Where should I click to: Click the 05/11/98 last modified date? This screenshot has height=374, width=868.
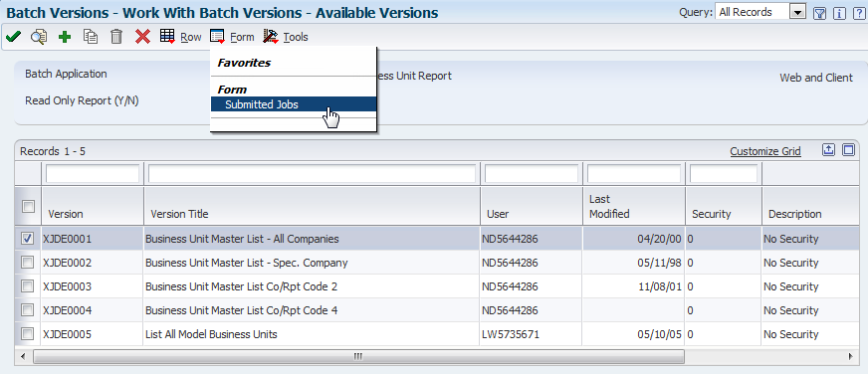(660, 263)
